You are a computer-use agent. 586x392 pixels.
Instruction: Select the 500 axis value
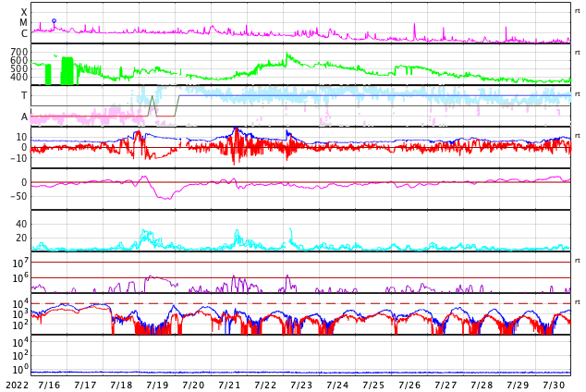click(x=19, y=68)
